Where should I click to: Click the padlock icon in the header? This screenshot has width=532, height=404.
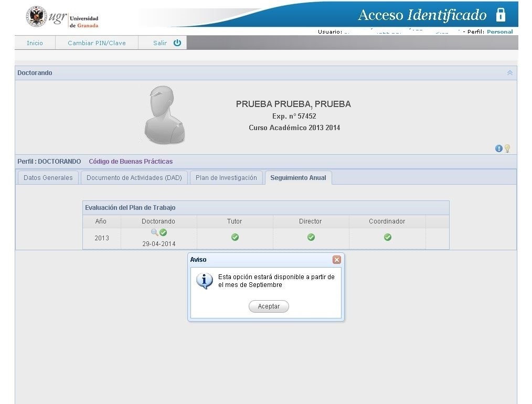(x=501, y=15)
